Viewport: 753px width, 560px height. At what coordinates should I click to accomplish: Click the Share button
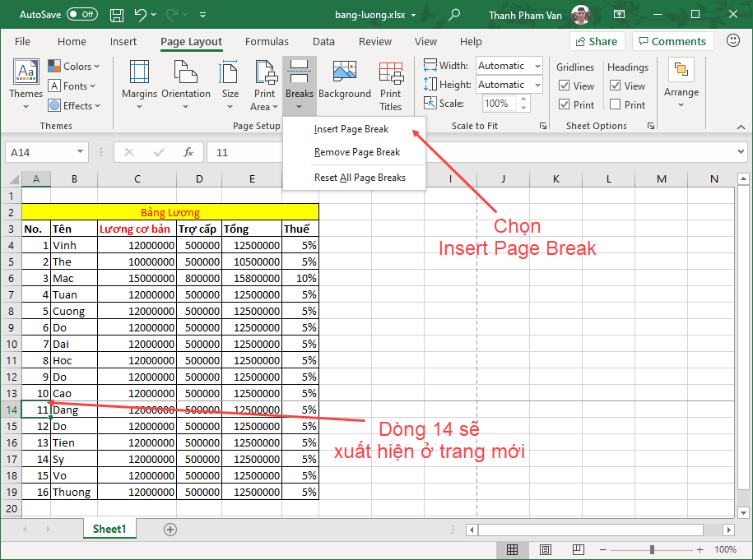[x=597, y=41]
